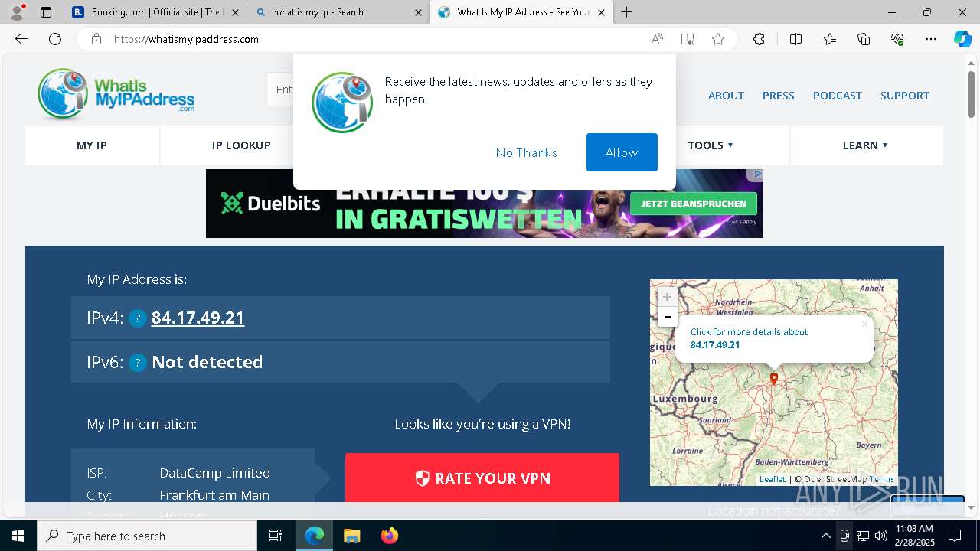Go back with the browser back arrow
980x551 pixels.
coord(21,39)
